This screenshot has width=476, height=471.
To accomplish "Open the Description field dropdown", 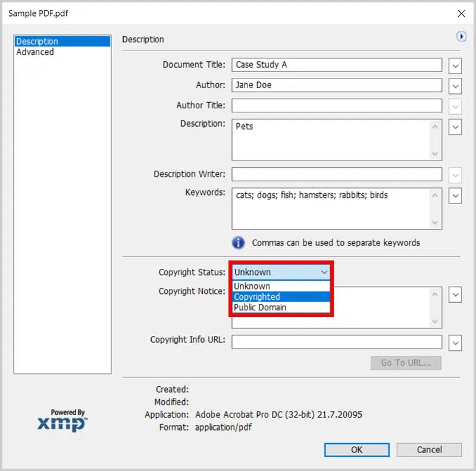I will [x=455, y=127].
